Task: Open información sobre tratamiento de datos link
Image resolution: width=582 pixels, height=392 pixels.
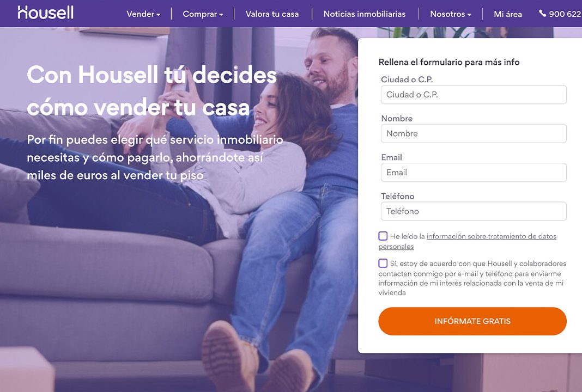Action: 468,241
